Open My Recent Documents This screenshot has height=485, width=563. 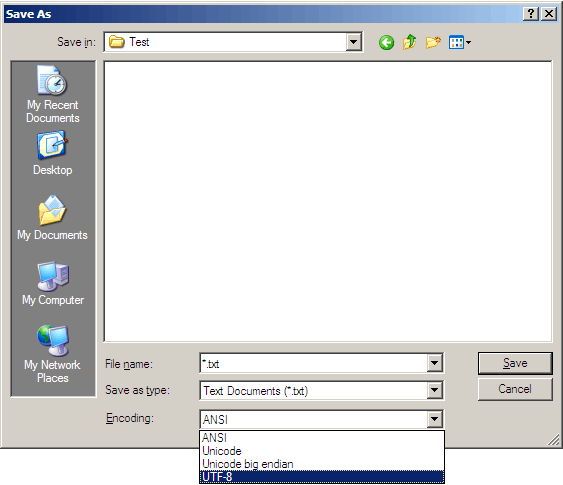pyautogui.click(x=52, y=94)
